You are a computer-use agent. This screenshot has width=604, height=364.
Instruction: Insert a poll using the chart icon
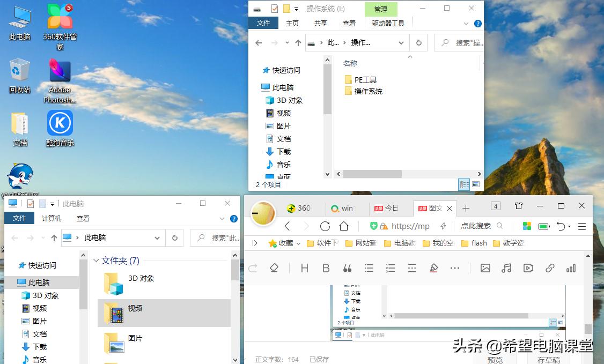pyautogui.click(x=570, y=268)
